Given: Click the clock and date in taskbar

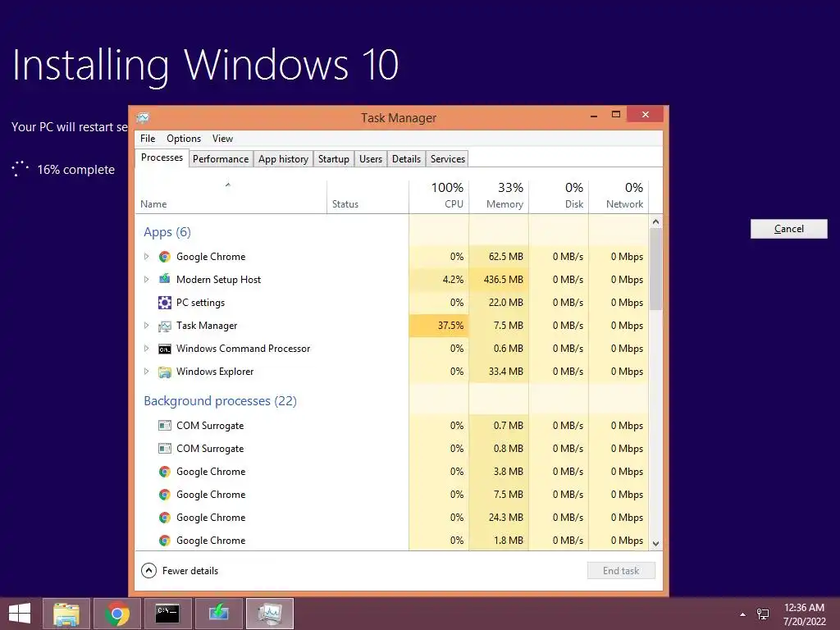Looking at the screenshot, I should pyautogui.click(x=804, y=614).
